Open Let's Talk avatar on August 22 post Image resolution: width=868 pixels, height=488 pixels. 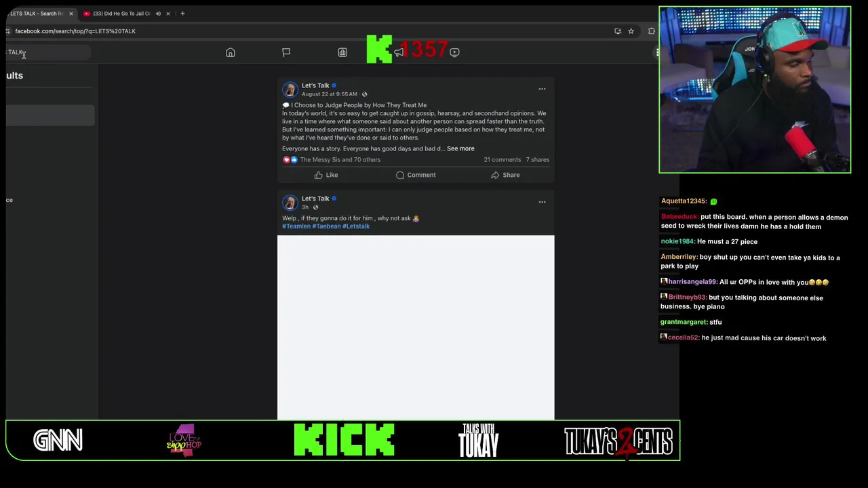pos(290,89)
